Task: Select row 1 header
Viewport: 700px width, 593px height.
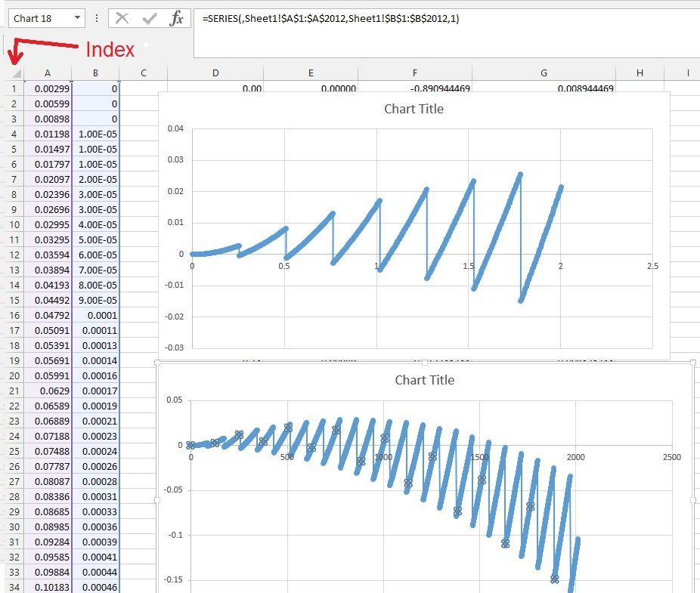Action: [x=14, y=89]
